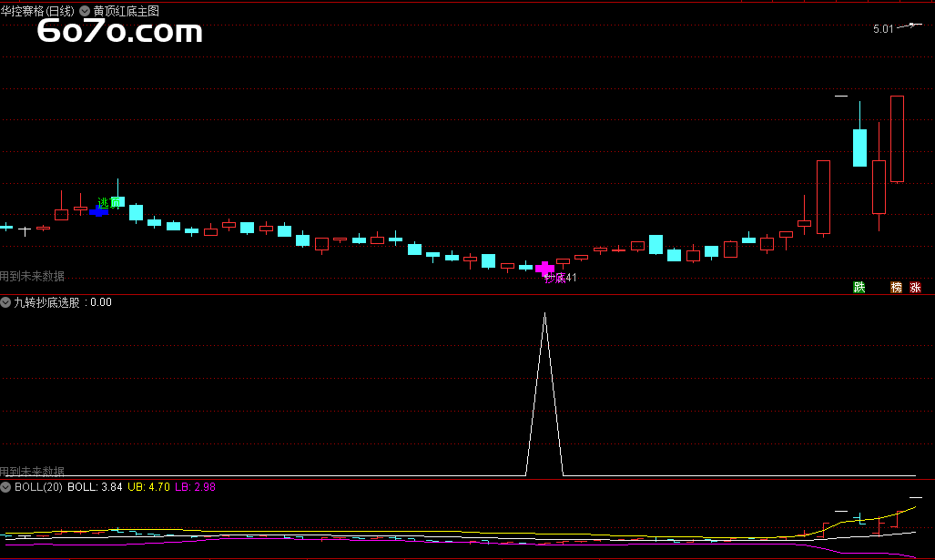Click the BOLL: 3.84 value
935x560 pixels.
(x=95, y=486)
